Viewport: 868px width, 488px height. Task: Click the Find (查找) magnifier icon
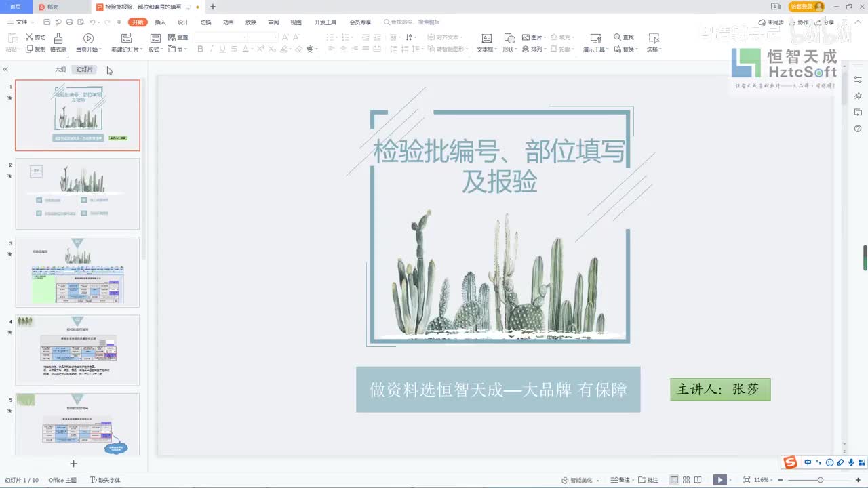(618, 37)
